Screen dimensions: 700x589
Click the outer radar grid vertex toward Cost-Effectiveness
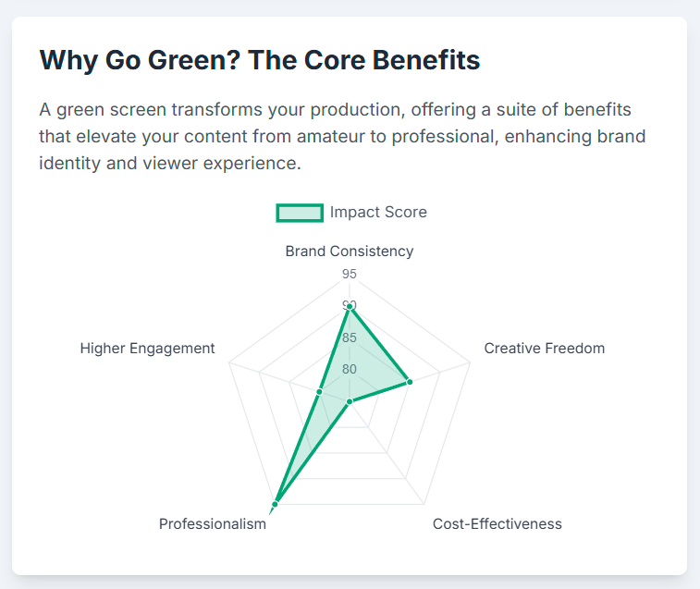click(x=424, y=505)
